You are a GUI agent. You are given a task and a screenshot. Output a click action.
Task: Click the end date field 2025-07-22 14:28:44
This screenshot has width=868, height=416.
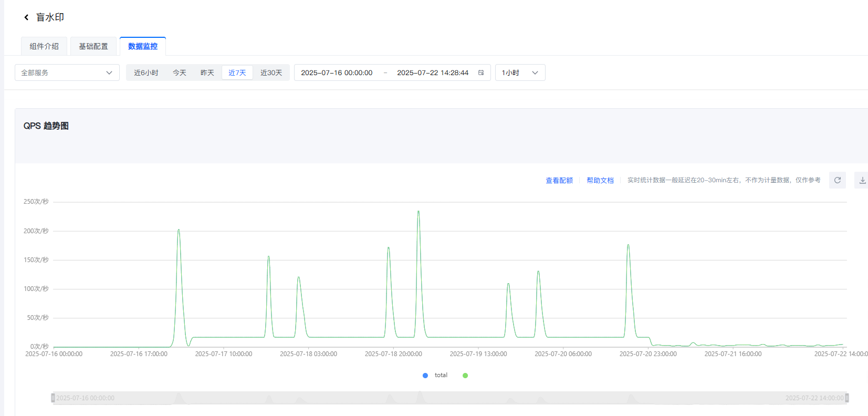coord(433,72)
